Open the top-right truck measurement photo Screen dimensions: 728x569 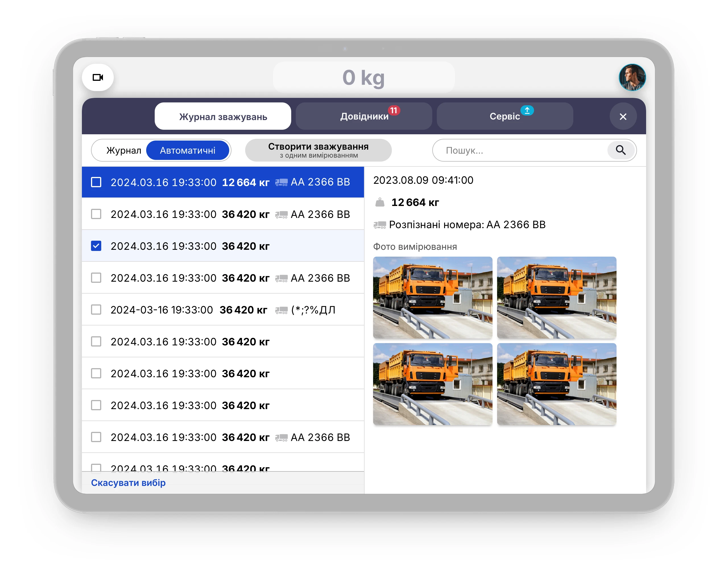(556, 298)
